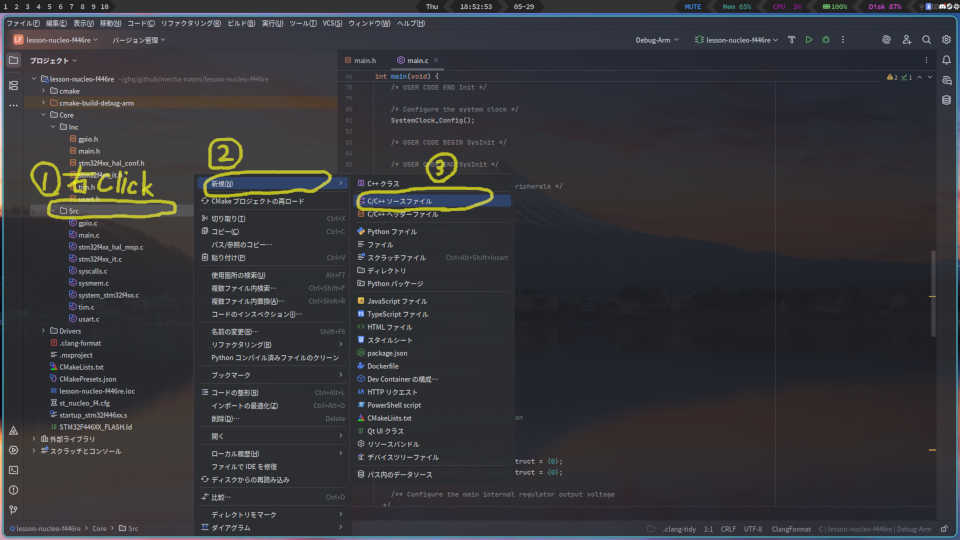Screen dimensions: 960x540
Task: Expand the Drivers folder
Action: [x=43, y=331]
